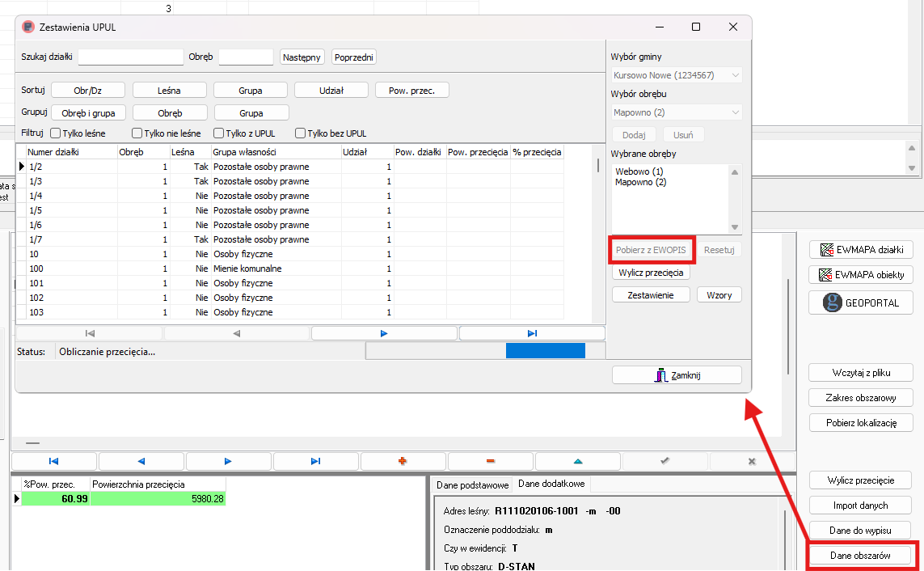Maximize the Zestawienia UPUL window
The width and height of the screenshot is (924, 571).
click(696, 27)
